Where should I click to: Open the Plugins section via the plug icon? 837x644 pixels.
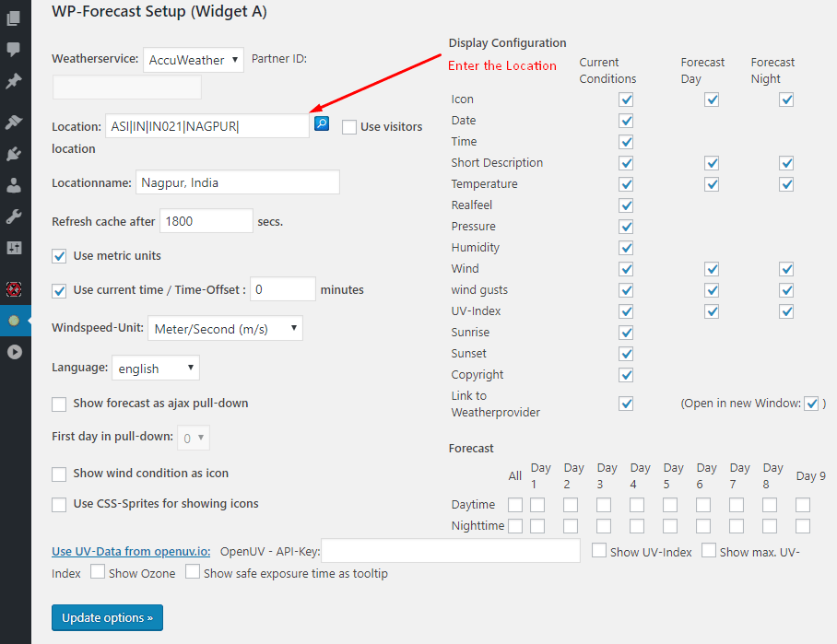tap(16, 152)
